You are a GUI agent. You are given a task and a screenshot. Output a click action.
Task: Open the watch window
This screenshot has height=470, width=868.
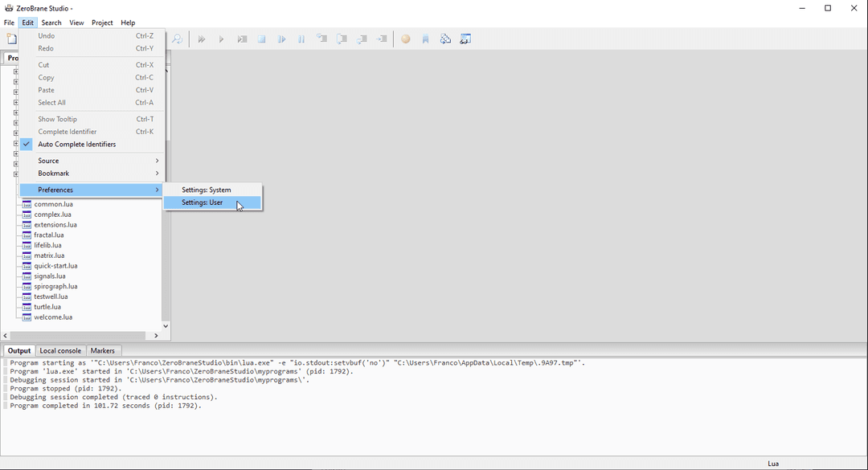pos(465,39)
